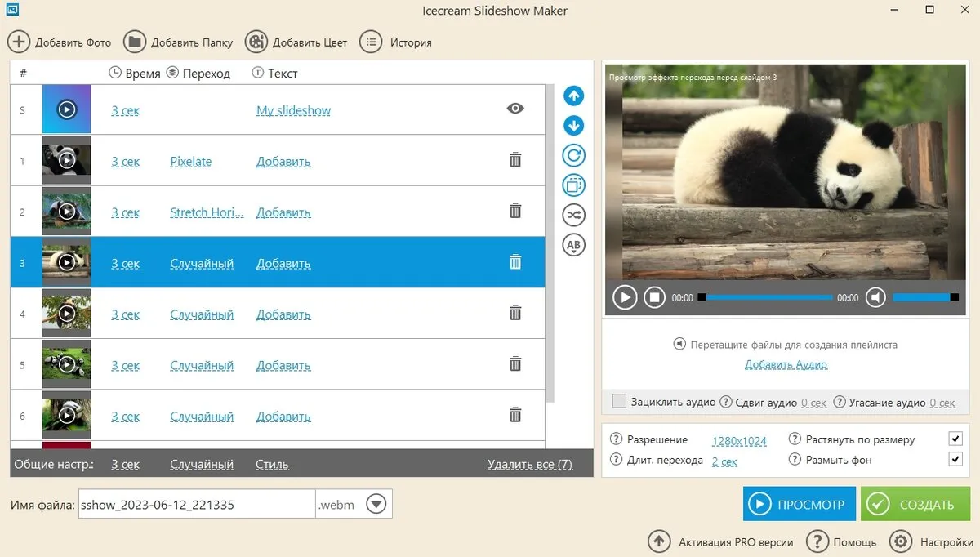The height and width of the screenshot is (557, 980).
Task: Click the preview playback progress slider
Action: (x=766, y=298)
